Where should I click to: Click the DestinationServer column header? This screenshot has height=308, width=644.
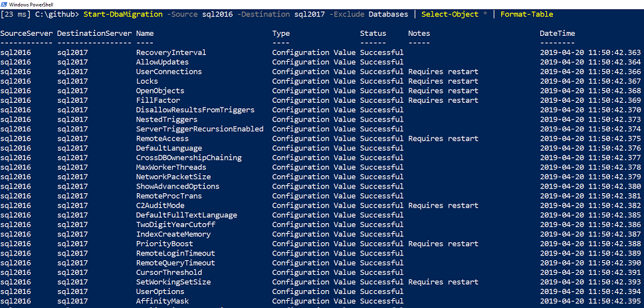93,33
